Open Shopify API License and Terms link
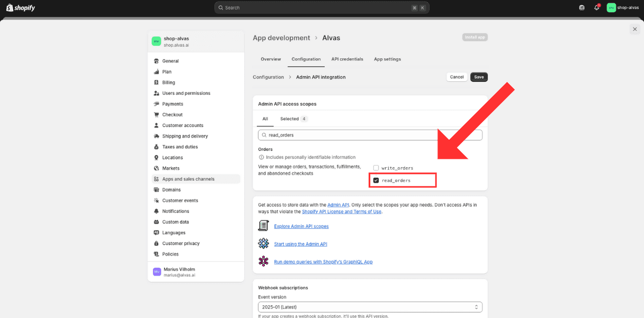Image resolution: width=644 pixels, height=318 pixels. [342, 212]
